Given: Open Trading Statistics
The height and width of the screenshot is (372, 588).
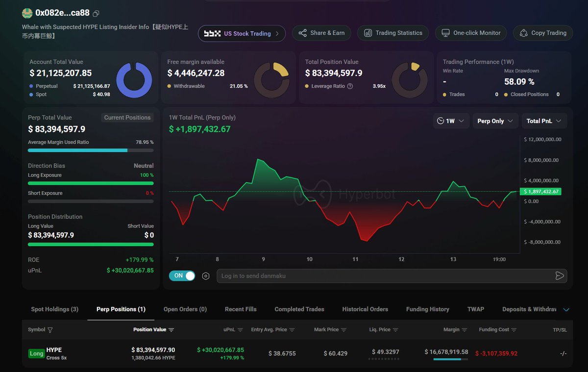Looking at the screenshot, I should [393, 33].
